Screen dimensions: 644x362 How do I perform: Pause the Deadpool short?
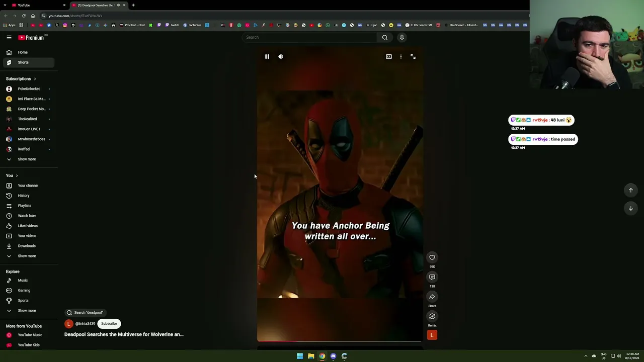[x=267, y=57]
